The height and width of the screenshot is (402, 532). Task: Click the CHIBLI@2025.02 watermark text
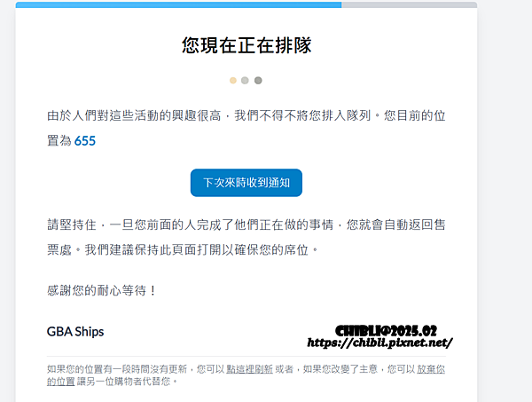tap(386, 331)
